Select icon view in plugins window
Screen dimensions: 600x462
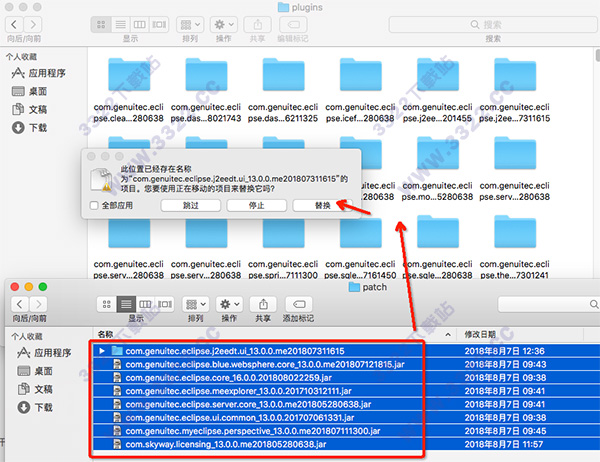tap(101, 25)
